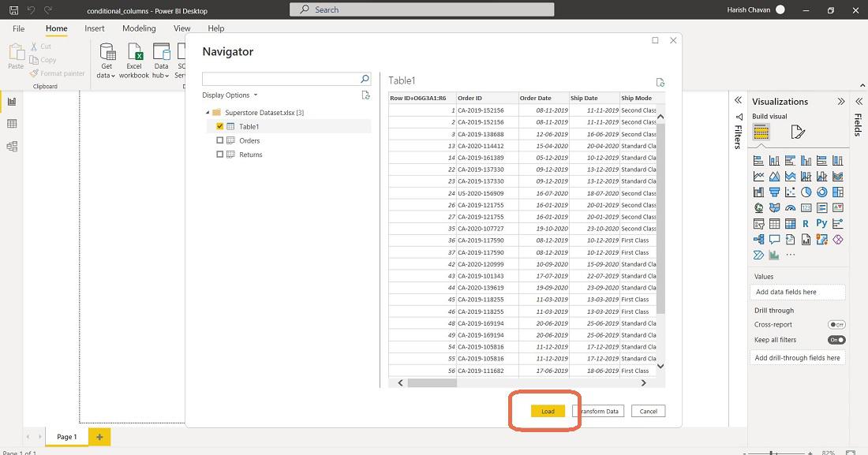Choose the Slicer visual
The height and width of the screenshot is (455, 868).
tap(758, 224)
